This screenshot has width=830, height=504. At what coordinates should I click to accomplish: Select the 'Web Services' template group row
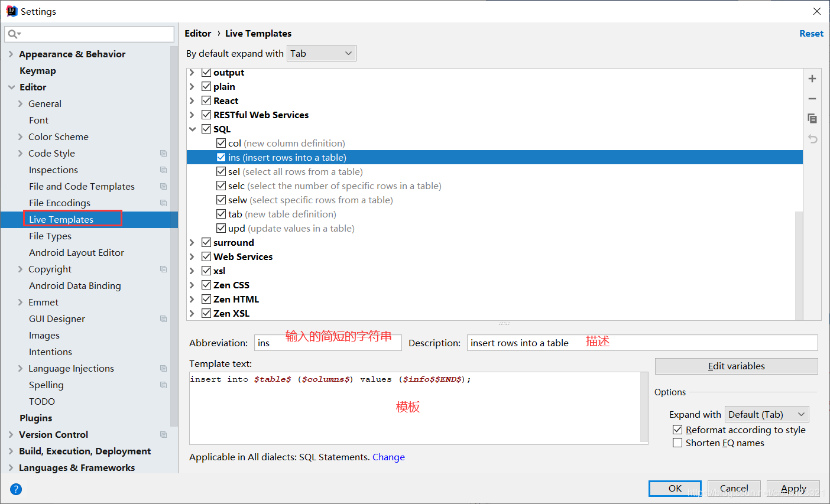[x=494, y=256]
